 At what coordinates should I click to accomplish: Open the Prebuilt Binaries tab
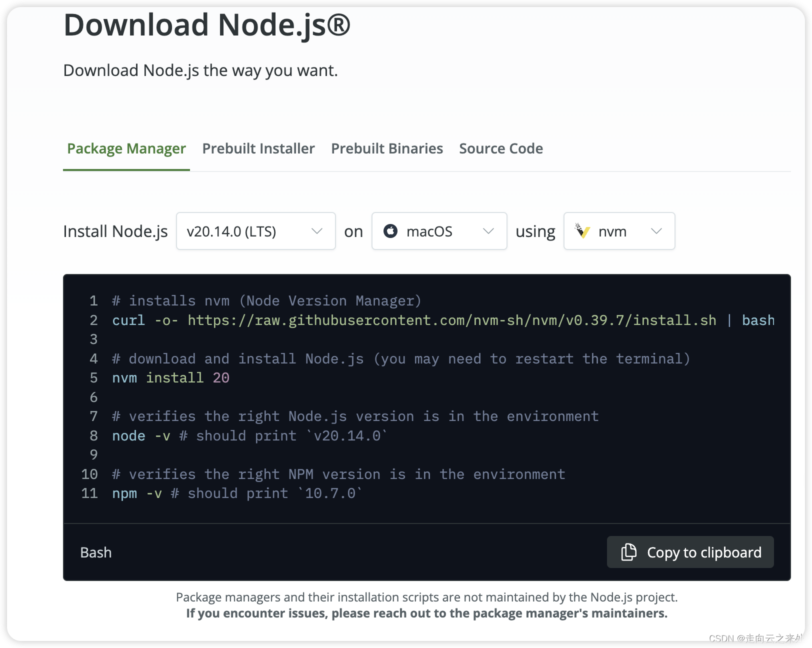point(386,148)
